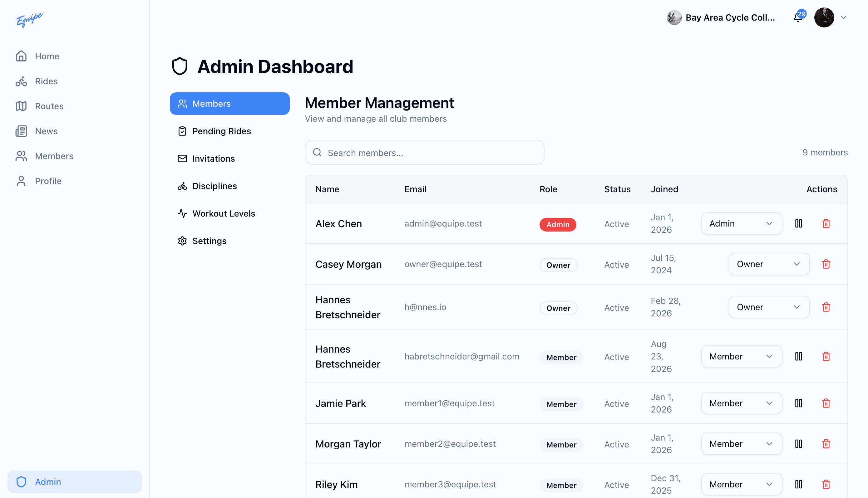Open role dropdown for Casey Morgan
This screenshot has width=868, height=498.
(x=769, y=264)
